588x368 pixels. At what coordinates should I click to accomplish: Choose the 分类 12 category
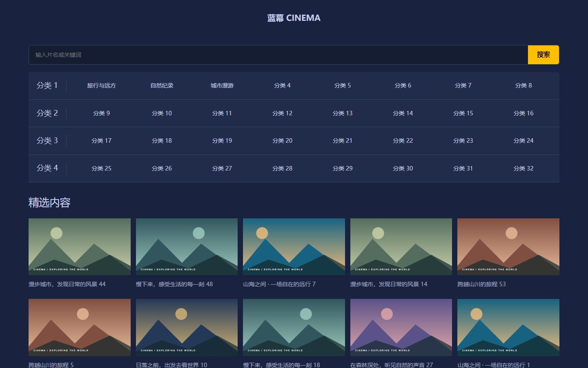[283, 113]
